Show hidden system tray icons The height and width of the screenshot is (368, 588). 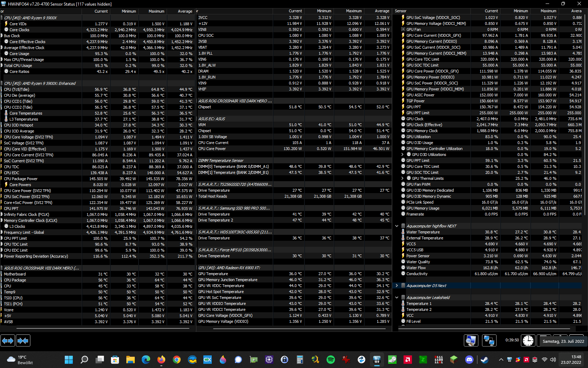click(501, 360)
